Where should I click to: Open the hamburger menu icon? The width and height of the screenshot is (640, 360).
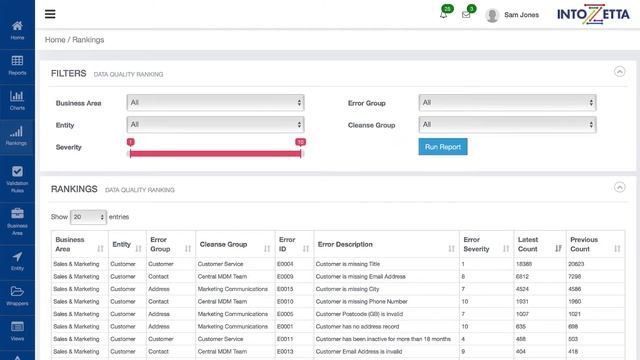[x=50, y=14]
